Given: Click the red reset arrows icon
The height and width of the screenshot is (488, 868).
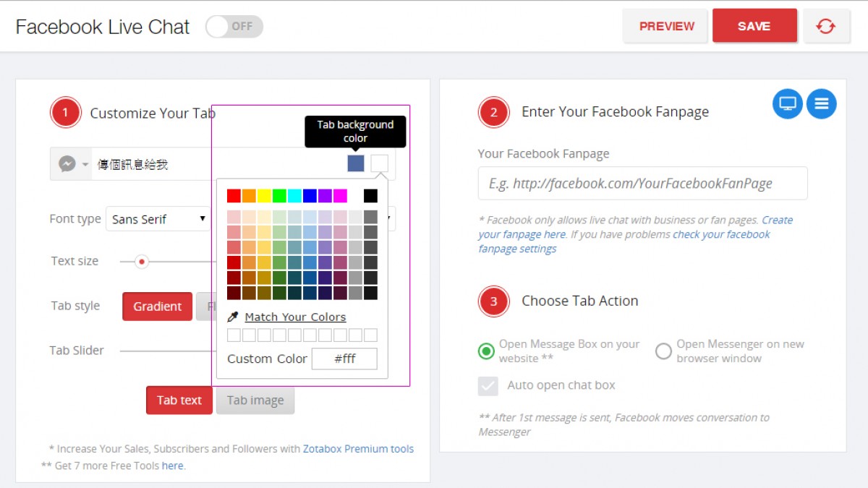Looking at the screenshot, I should click(x=825, y=27).
